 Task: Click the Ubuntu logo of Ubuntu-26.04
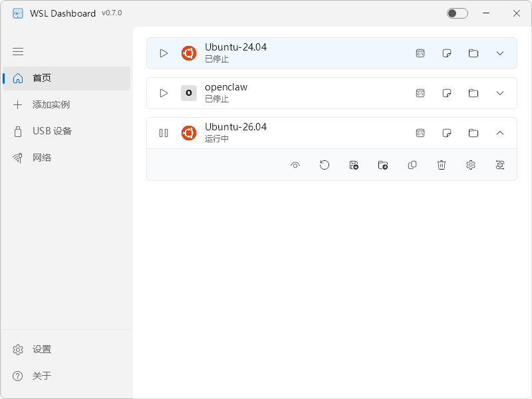(189, 133)
